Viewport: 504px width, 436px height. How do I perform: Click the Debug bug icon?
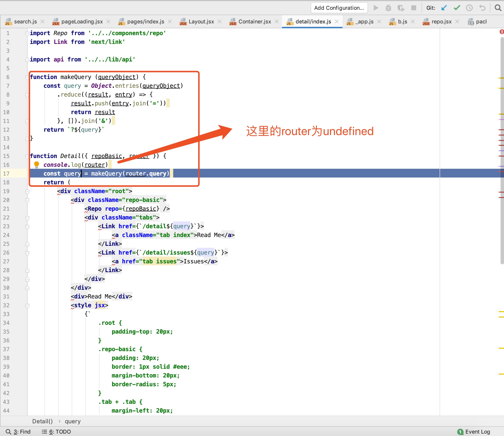click(x=388, y=8)
